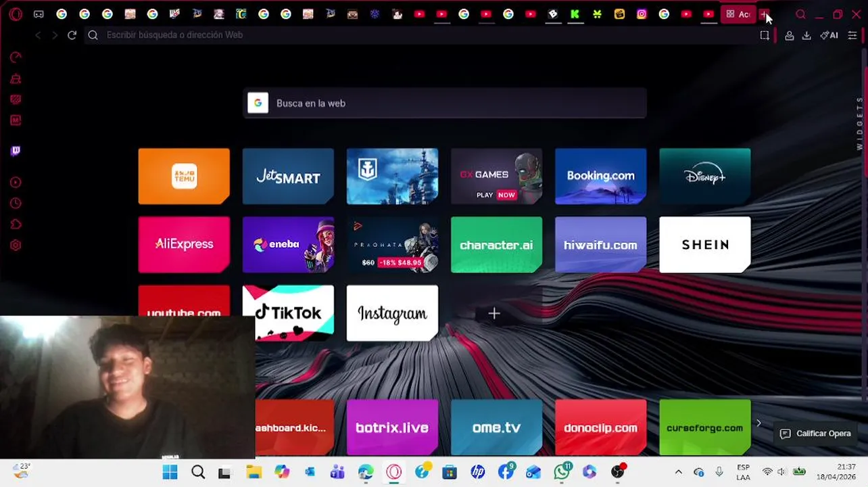Open the youtube.com speed dial tile

[184, 300]
